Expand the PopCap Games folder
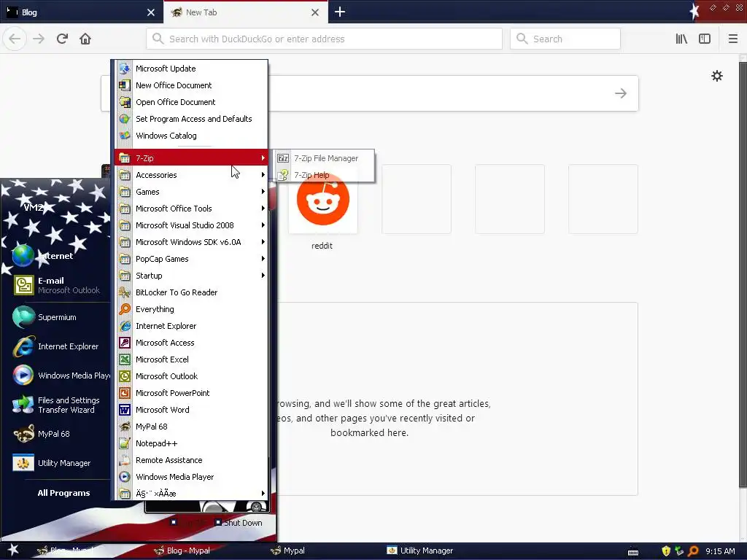Image resolution: width=747 pixels, height=560 pixels. (x=191, y=259)
